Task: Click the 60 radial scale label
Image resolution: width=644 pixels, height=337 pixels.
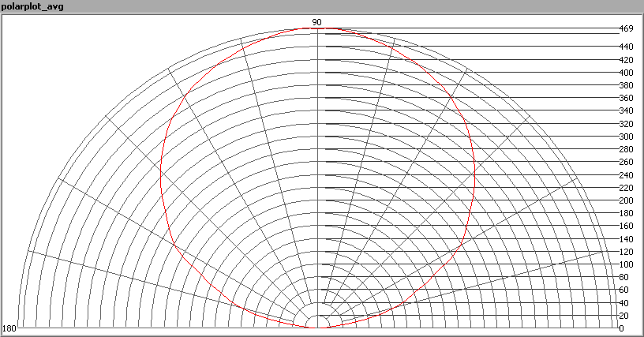Action: coord(623,290)
